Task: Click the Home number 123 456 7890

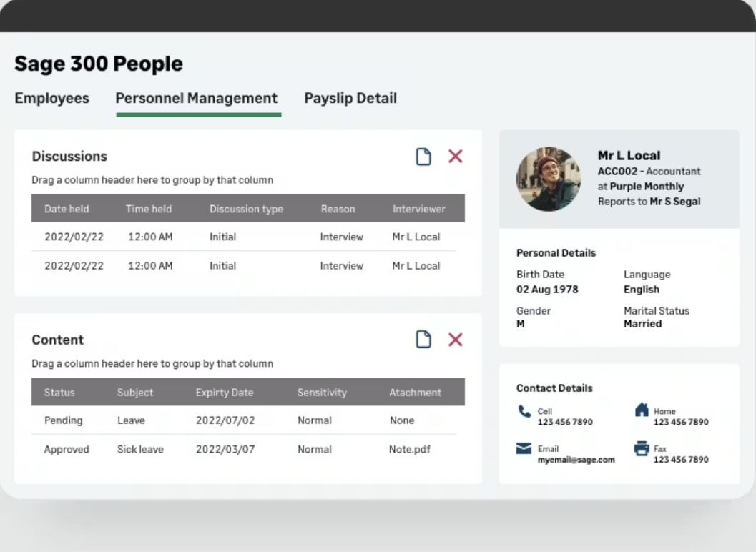Action: (681, 423)
